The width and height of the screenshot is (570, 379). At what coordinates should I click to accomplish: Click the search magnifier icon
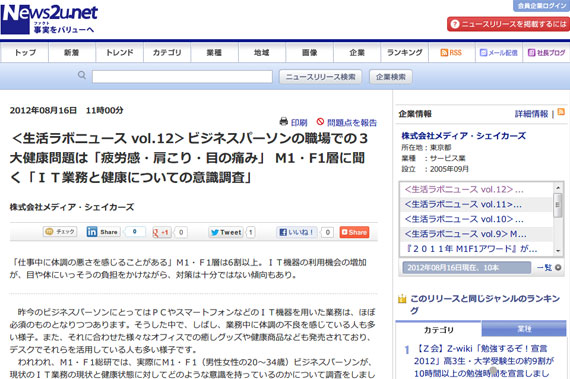click(82, 75)
